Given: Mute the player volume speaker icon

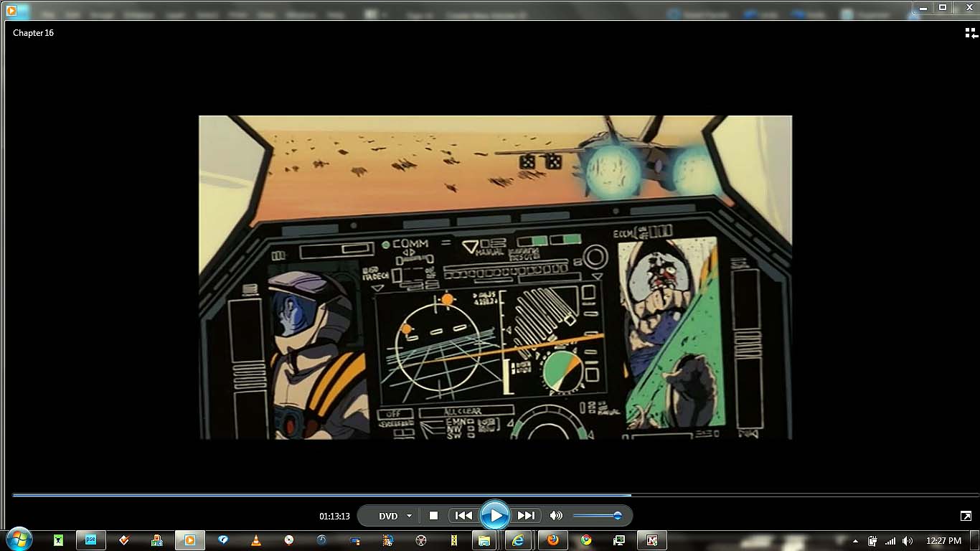Looking at the screenshot, I should tap(556, 515).
